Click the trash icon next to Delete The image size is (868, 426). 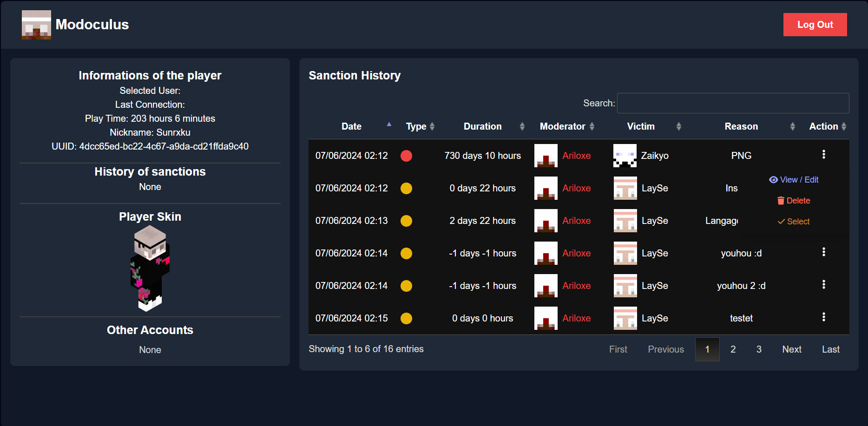coord(782,200)
